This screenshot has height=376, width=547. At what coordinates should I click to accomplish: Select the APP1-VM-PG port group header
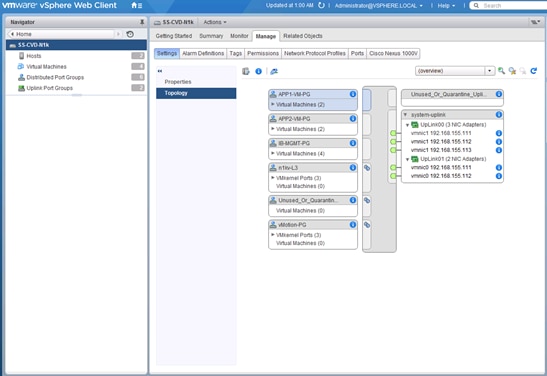313,94
